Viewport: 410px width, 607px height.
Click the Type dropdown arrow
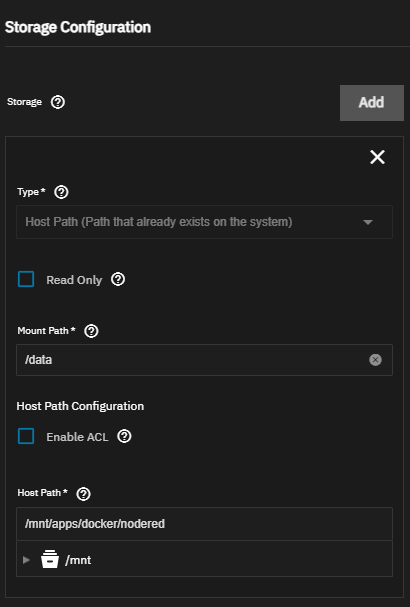[x=368, y=222]
